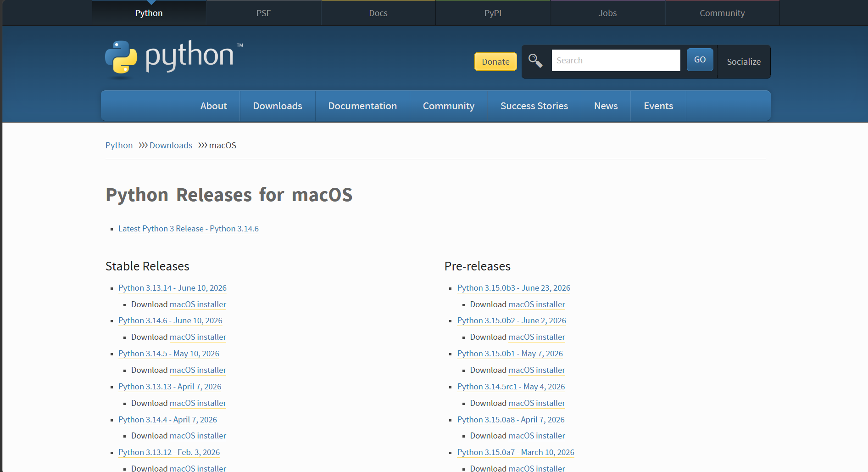
Task: Open Python 3.15.0a8 April 7 pre-release link
Action: pos(511,420)
